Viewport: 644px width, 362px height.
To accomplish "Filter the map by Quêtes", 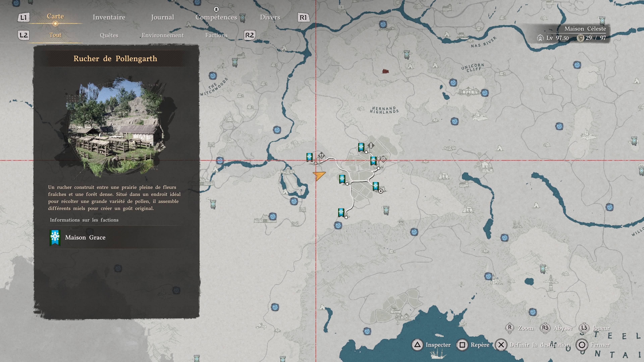I will click(109, 35).
